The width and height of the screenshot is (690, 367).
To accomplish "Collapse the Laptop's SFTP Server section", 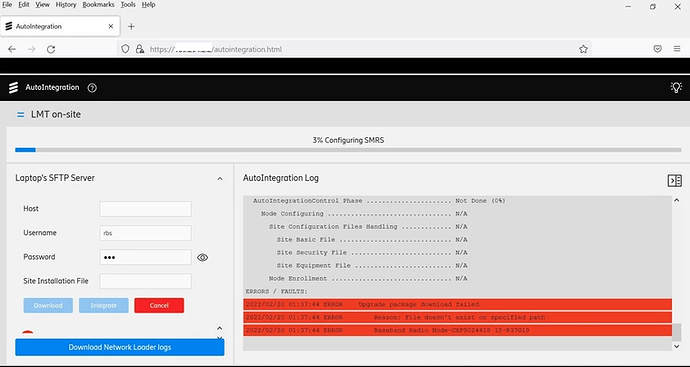I will tap(220, 179).
